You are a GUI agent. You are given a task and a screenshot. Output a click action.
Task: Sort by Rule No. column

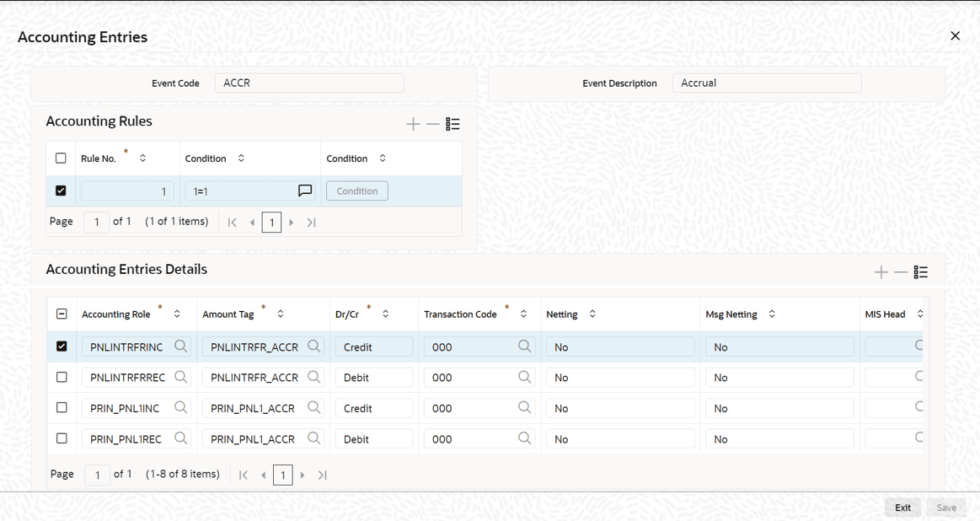(142, 158)
